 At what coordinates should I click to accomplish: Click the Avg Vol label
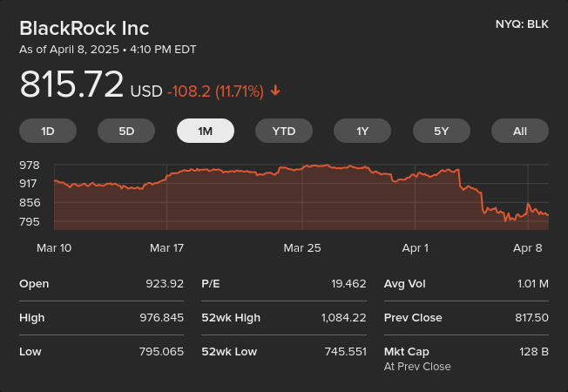[x=404, y=284]
